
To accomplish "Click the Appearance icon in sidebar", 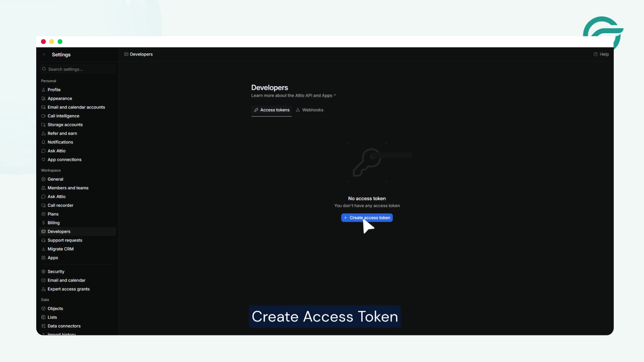I will click(43, 99).
